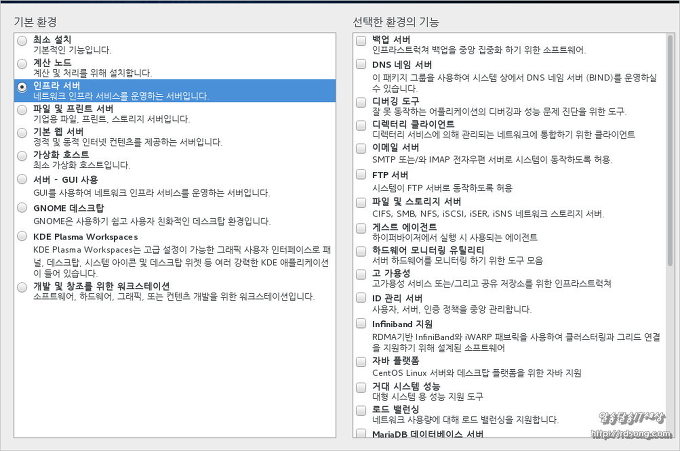Choose the 계산 노드 environment option
The width and height of the screenshot is (680, 451).
pos(22,63)
